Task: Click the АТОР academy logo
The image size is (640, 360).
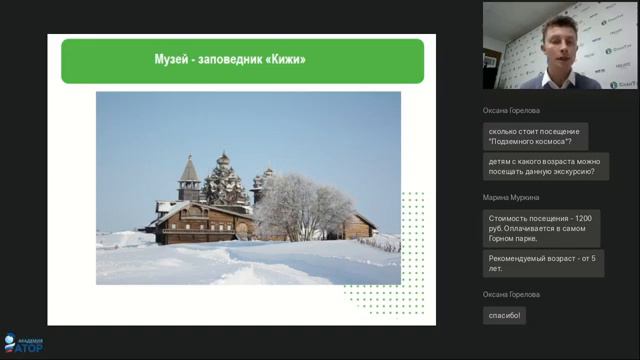Action: click(23, 342)
